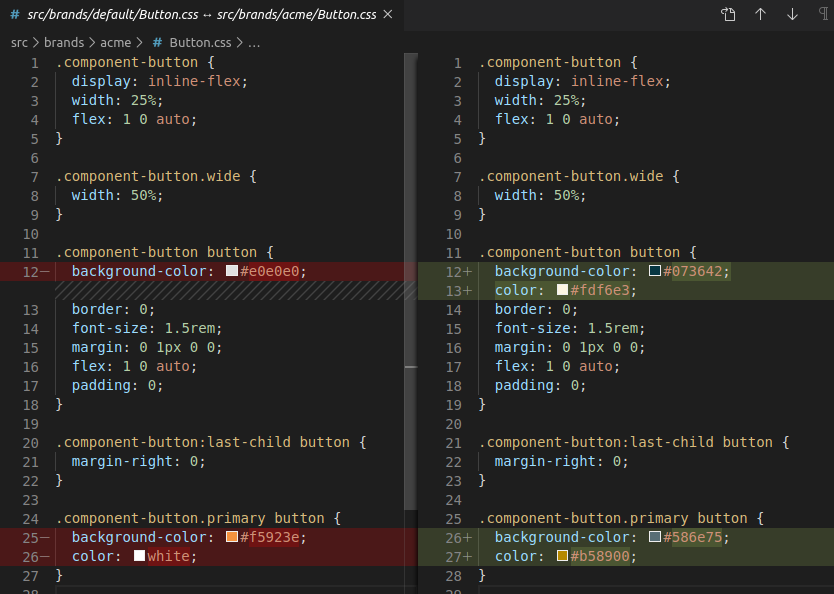834x594 pixels.
Task: Click brands in the breadcrumb path
Action: 64,43
